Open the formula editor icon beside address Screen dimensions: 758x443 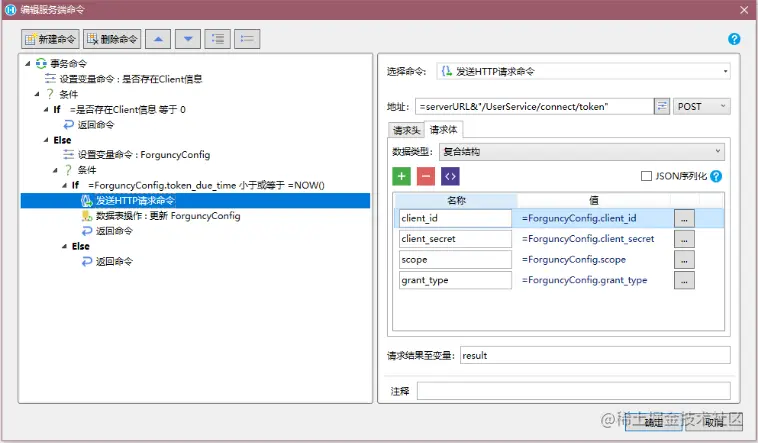click(661, 106)
